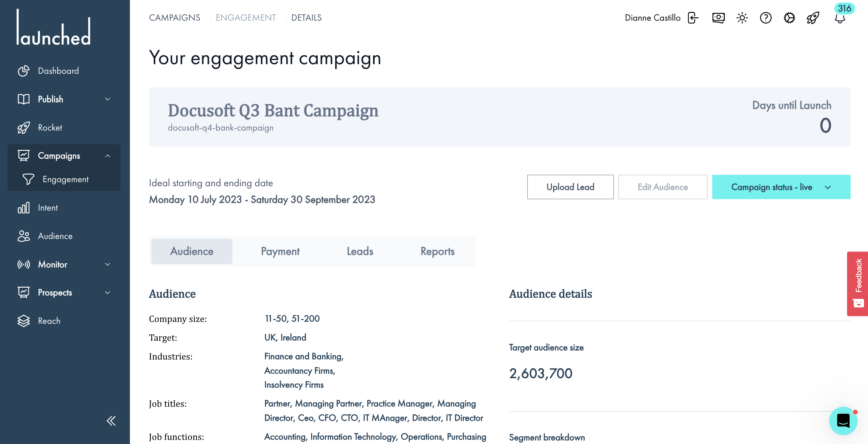Open Rocket in the sidebar
This screenshot has width=868, height=444.
(50, 128)
